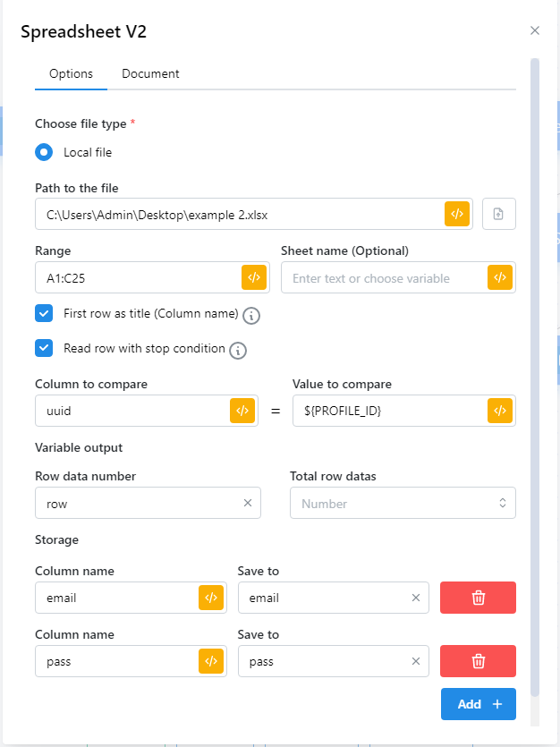The image size is (560, 747).
Task: Disable Read row with stop condition checkbox
Action: (44, 348)
